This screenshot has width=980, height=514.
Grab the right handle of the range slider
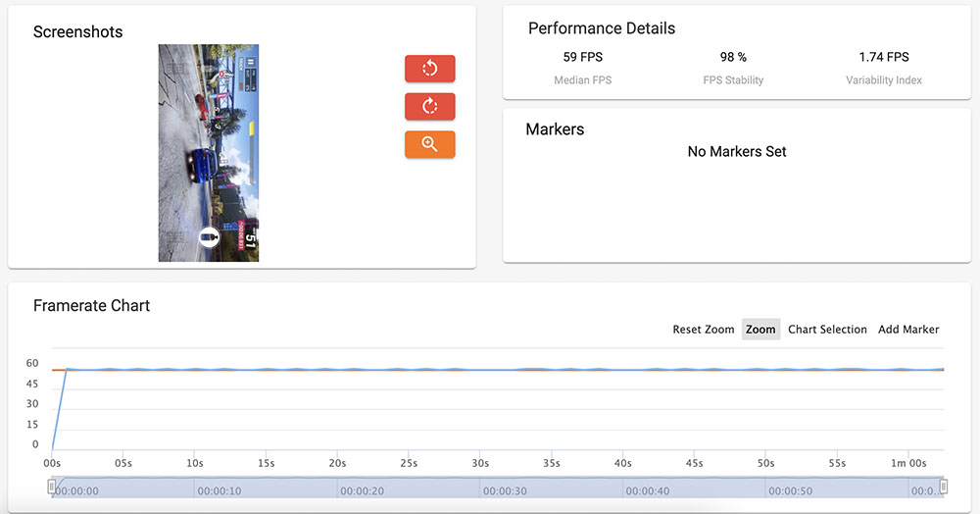[x=944, y=487]
